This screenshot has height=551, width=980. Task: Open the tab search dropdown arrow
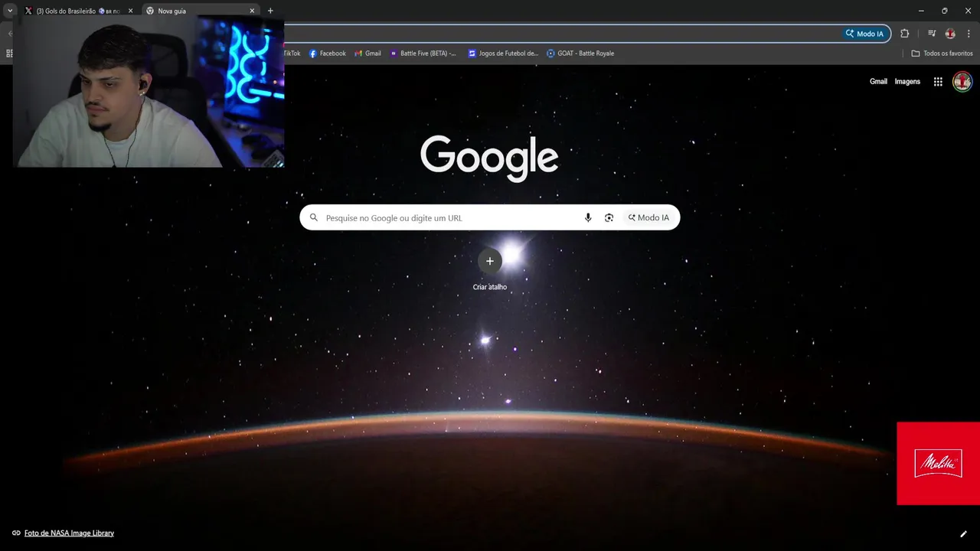click(x=10, y=11)
